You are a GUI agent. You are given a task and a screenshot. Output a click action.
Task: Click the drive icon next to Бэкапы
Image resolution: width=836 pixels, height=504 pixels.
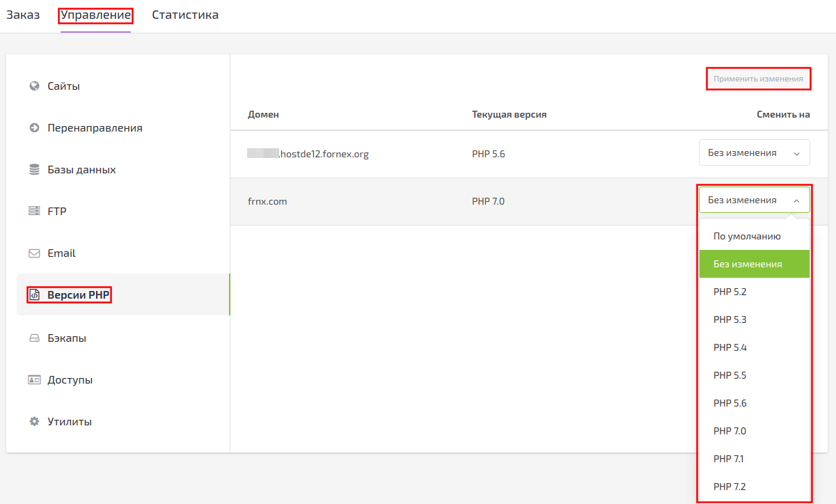tap(34, 338)
